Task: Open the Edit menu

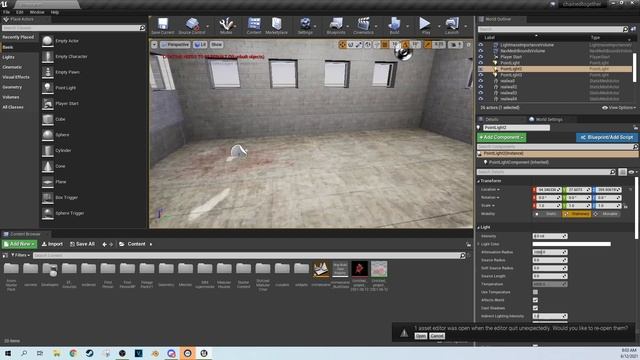Action: (x=19, y=12)
